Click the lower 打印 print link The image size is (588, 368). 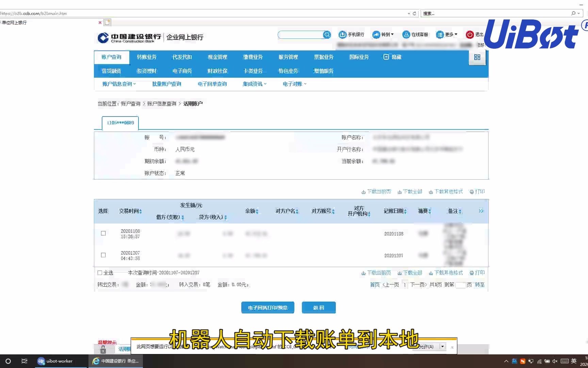click(x=477, y=273)
